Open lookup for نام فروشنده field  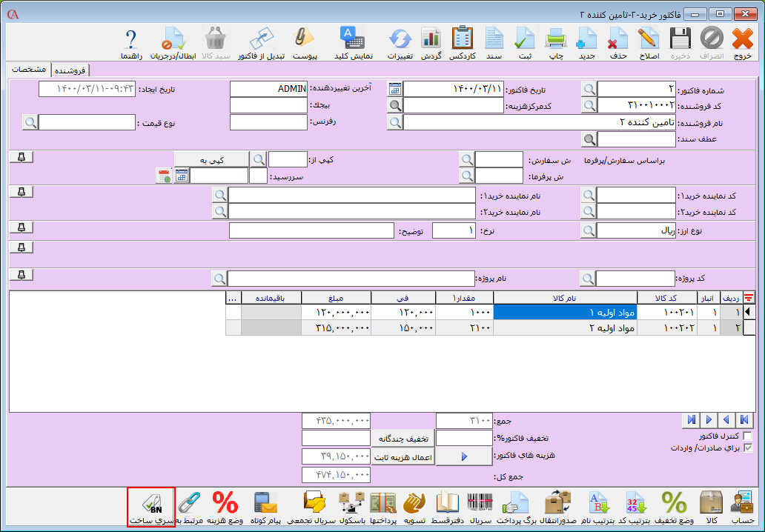(x=395, y=122)
